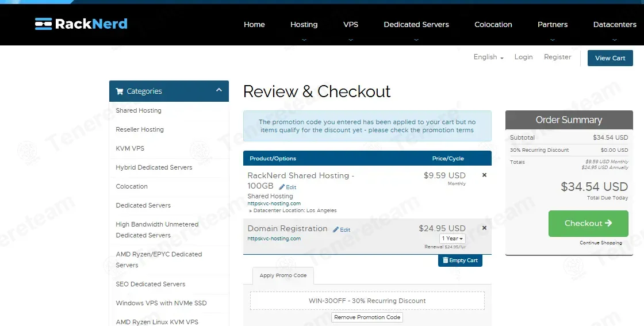The image size is (644, 326).
Task: Expand the Dedicated Servers menu chevron
Action: coord(416,40)
